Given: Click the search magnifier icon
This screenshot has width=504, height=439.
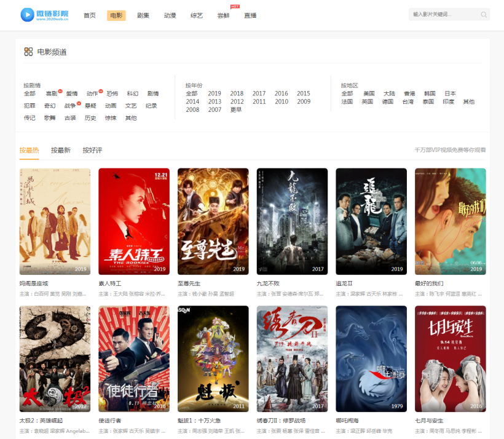Looking at the screenshot, I should pos(484,15).
